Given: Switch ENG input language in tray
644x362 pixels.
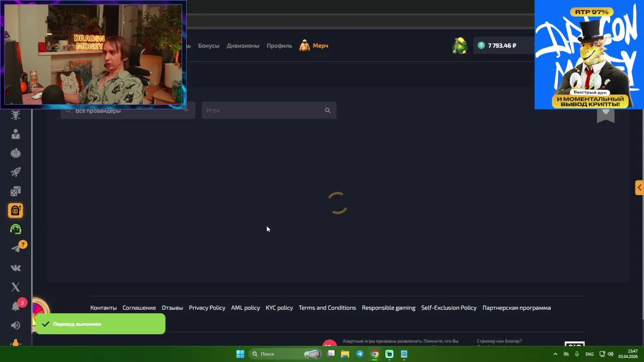Looking at the screenshot, I should coord(589,354).
